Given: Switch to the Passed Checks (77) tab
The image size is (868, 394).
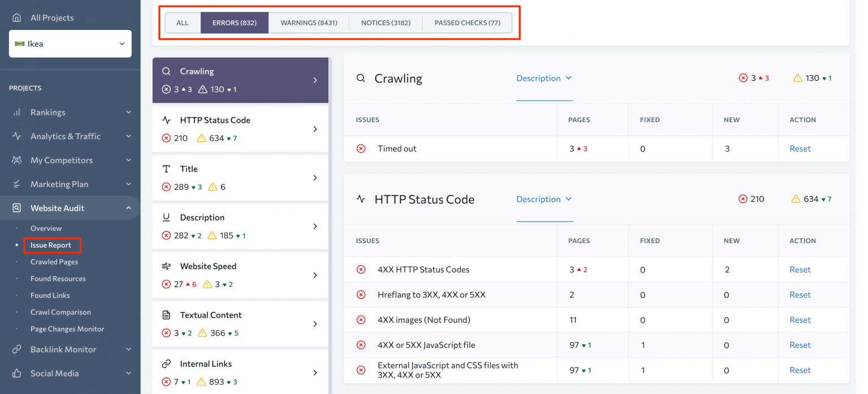Looking at the screenshot, I should [467, 23].
